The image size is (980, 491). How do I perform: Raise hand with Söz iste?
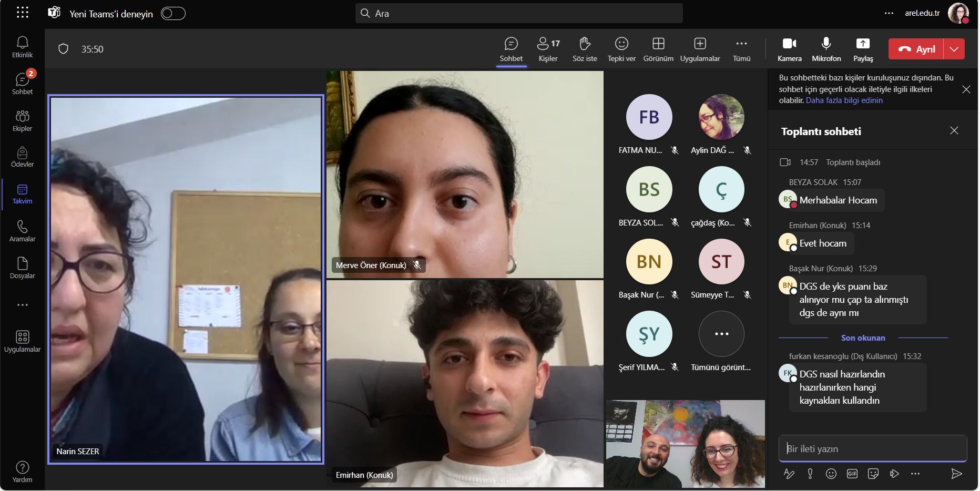585,49
